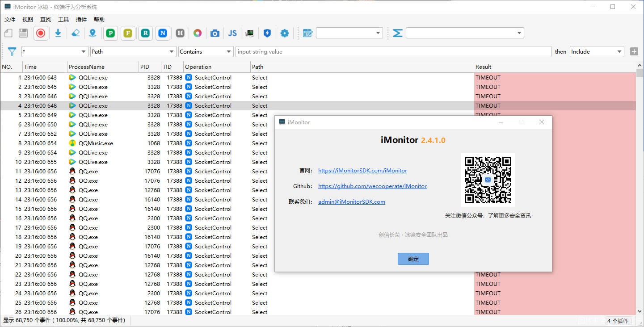Toggle the blue N network filter
644x327 pixels.
tap(163, 33)
